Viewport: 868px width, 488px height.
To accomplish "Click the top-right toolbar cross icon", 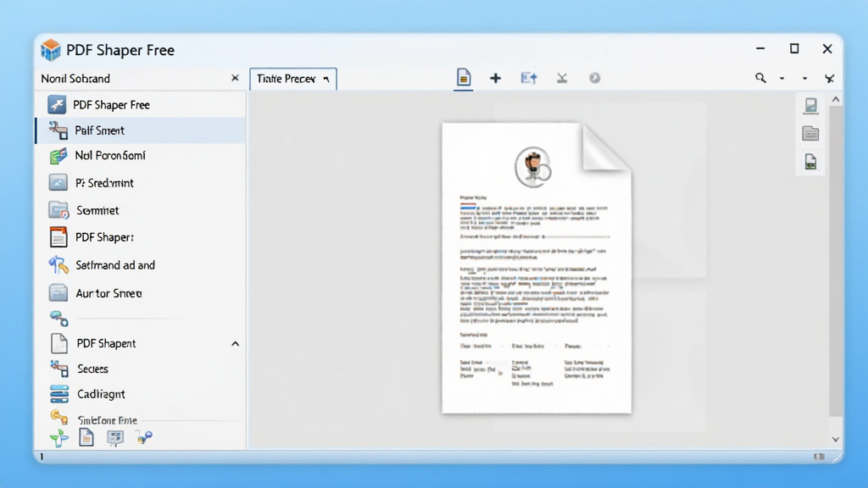I will [829, 79].
